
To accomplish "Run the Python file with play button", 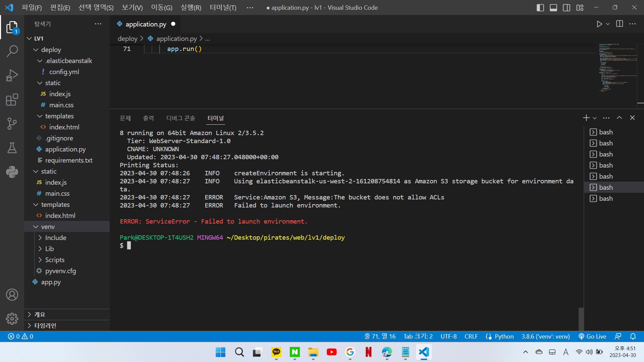I will click(x=599, y=24).
